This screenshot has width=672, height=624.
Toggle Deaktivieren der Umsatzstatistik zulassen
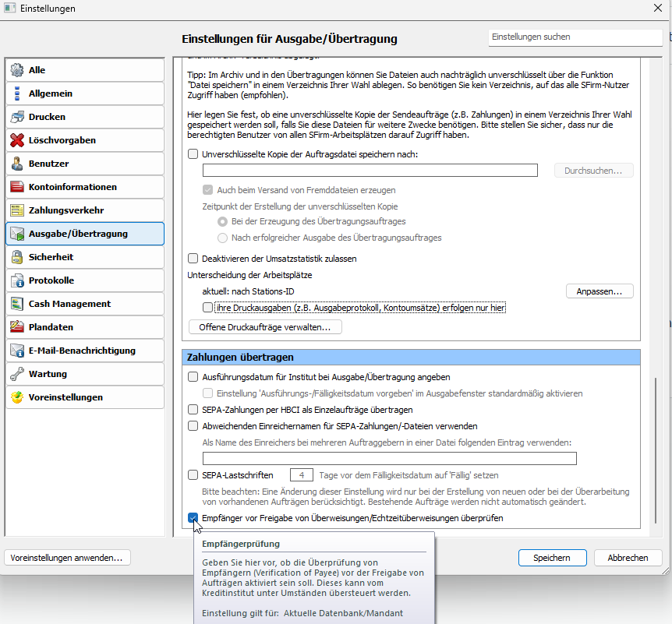pyautogui.click(x=193, y=259)
